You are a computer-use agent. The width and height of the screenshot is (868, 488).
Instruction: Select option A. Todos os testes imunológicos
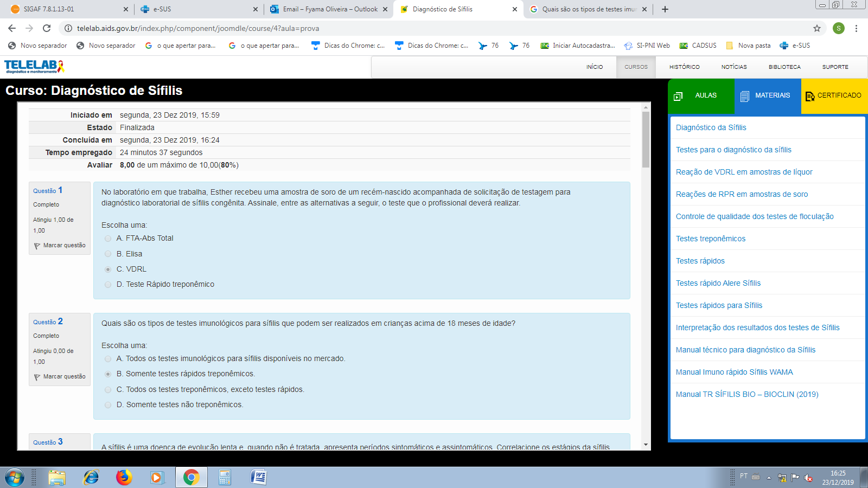coord(108,359)
